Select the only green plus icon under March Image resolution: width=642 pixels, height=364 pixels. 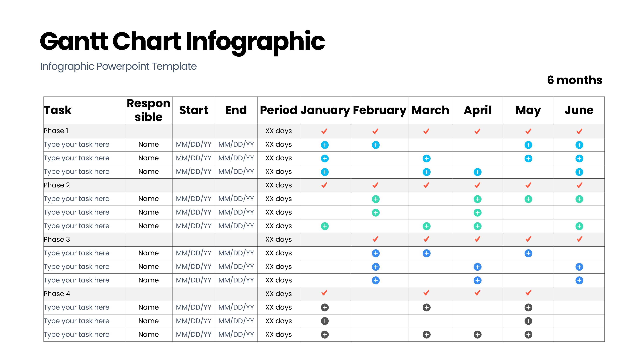click(x=427, y=226)
